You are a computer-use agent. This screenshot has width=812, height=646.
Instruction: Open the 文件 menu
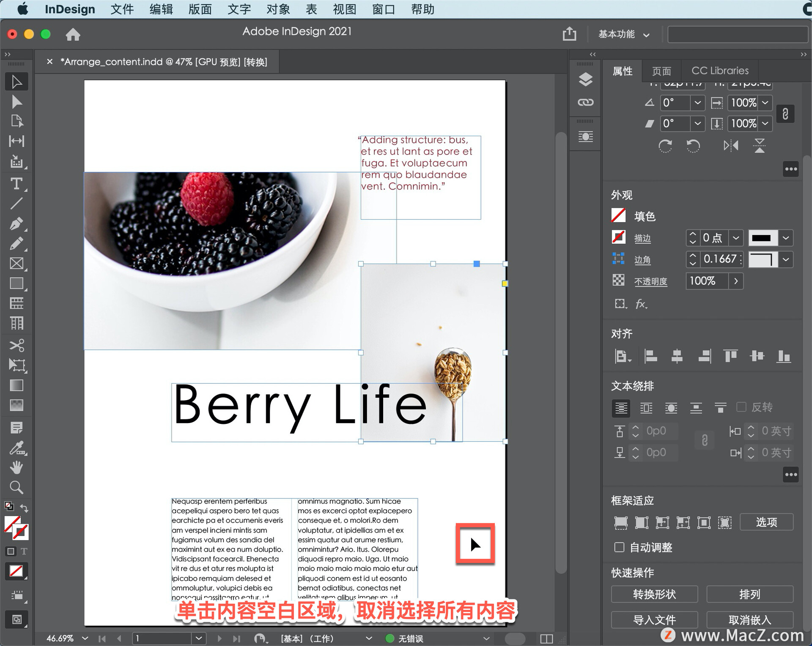pyautogui.click(x=122, y=9)
